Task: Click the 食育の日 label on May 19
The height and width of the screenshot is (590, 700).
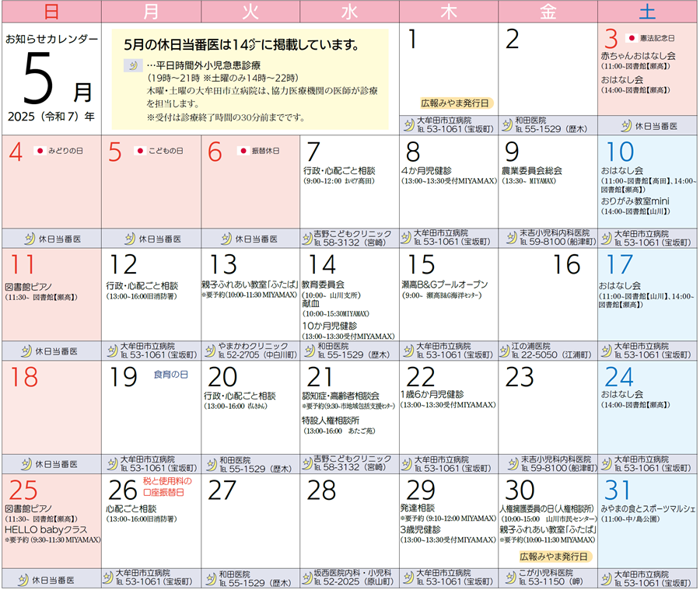Action: point(170,375)
